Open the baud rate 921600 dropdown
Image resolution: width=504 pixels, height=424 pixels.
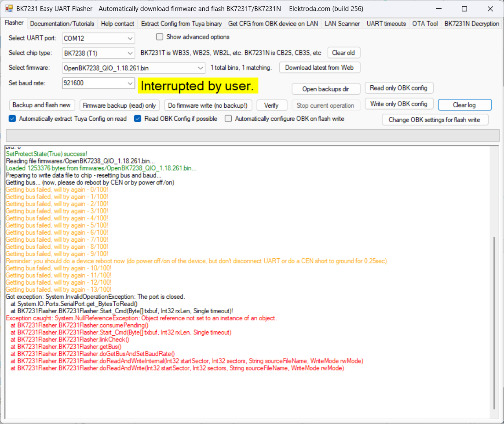(99, 83)
